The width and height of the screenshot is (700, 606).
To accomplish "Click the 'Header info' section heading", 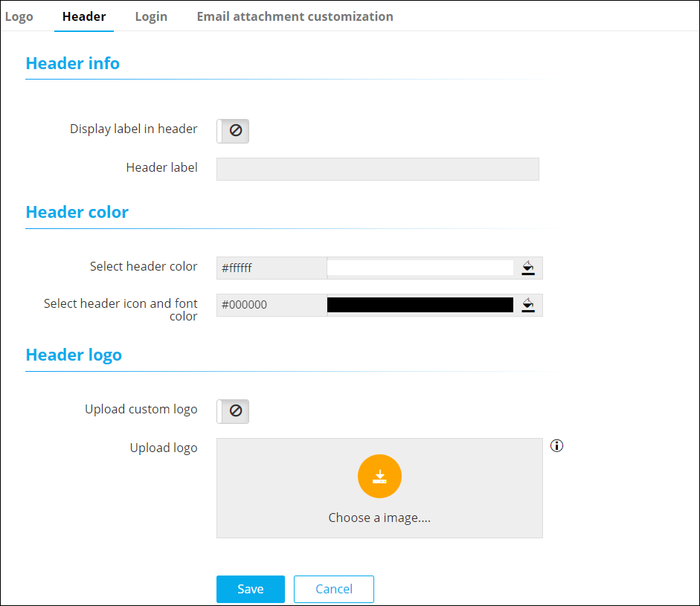I will (73, 63).
